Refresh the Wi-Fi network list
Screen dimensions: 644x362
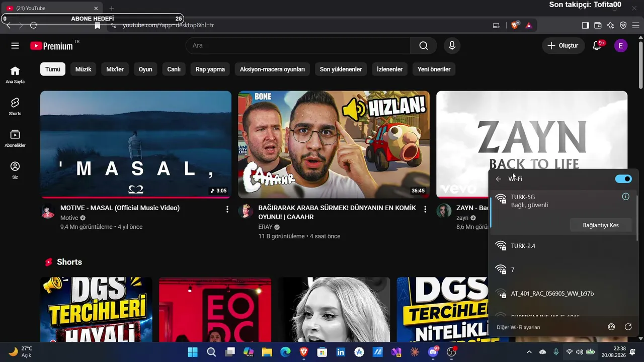point(628,327)
